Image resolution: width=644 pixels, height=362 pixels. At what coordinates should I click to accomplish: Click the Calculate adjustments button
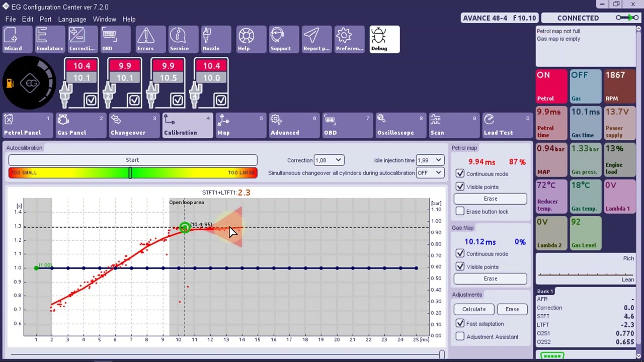[474, 309]
